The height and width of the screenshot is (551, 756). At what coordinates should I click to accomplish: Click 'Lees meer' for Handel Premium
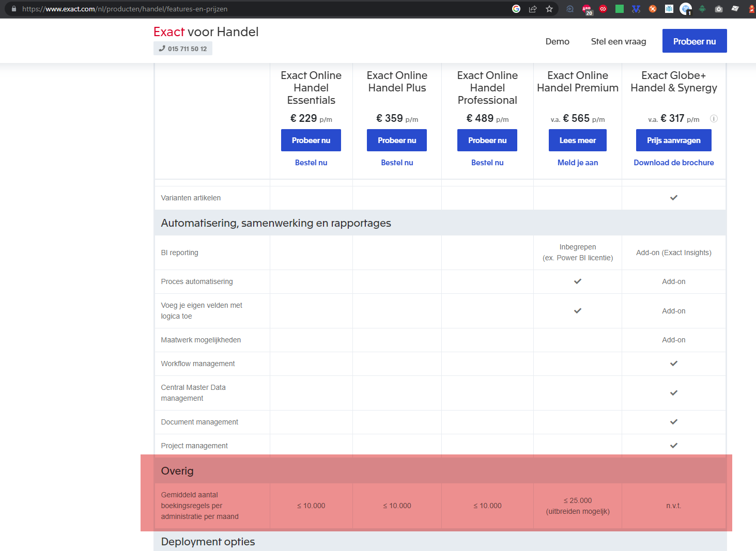(577, 140)
